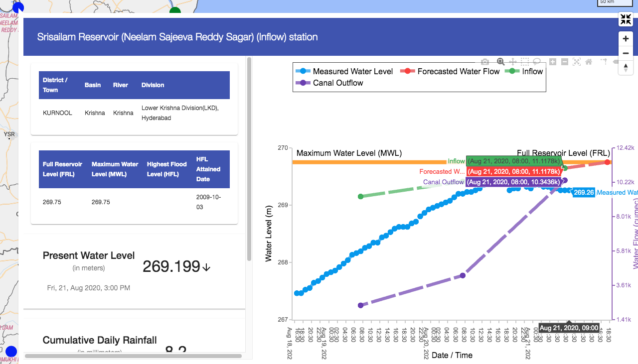The image size is (638, 364).
Task: Reset map bearing with compass button
Action: 626,68
